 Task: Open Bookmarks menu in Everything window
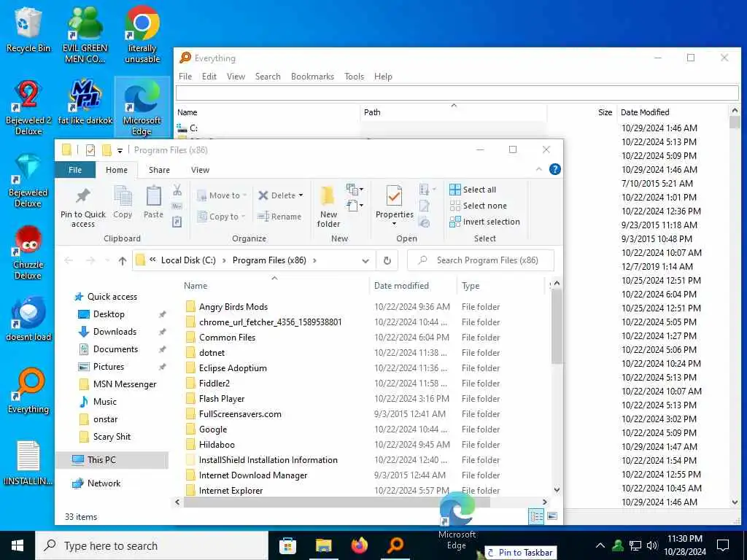312,76
